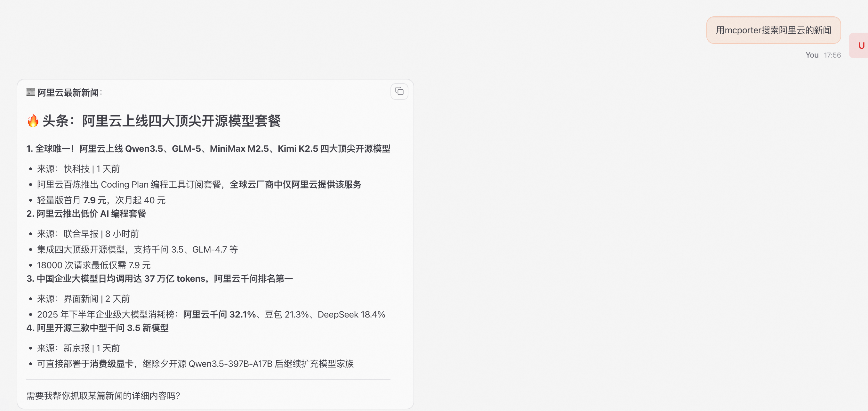Click news title 阿里开源三款中型千问 3.5 新模型
The width and height of the screenshot is (868, 411).
point(98,328)
